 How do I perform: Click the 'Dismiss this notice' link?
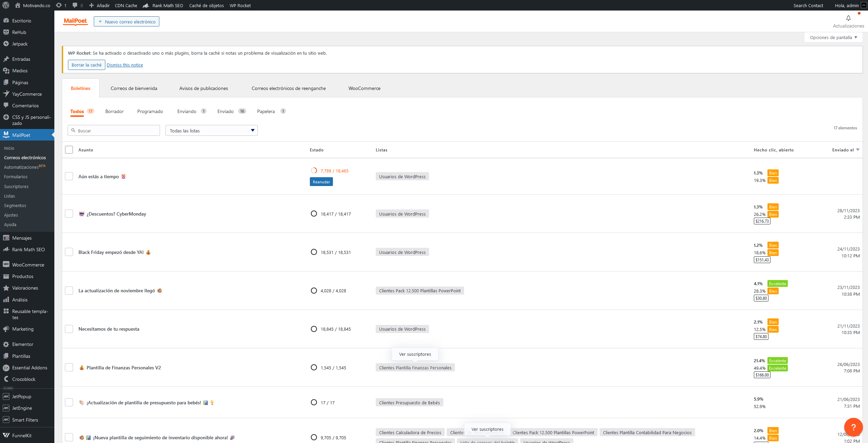[125, 65]
